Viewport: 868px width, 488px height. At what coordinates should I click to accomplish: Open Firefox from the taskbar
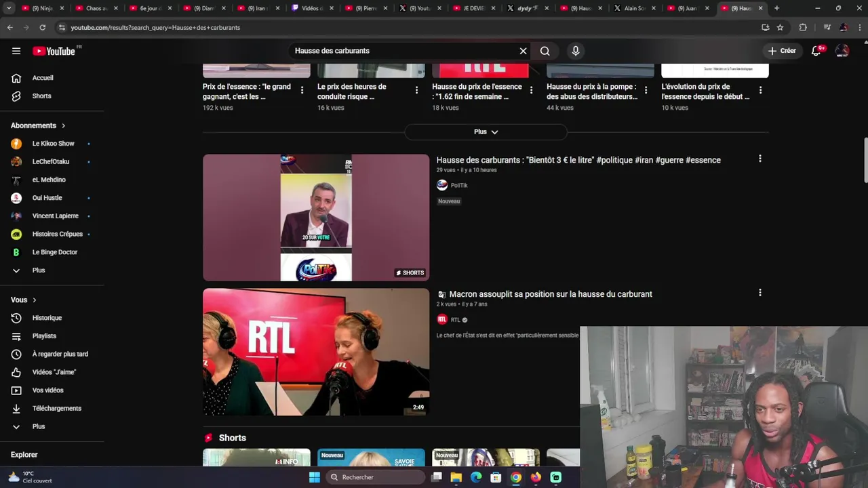(536, 477)
